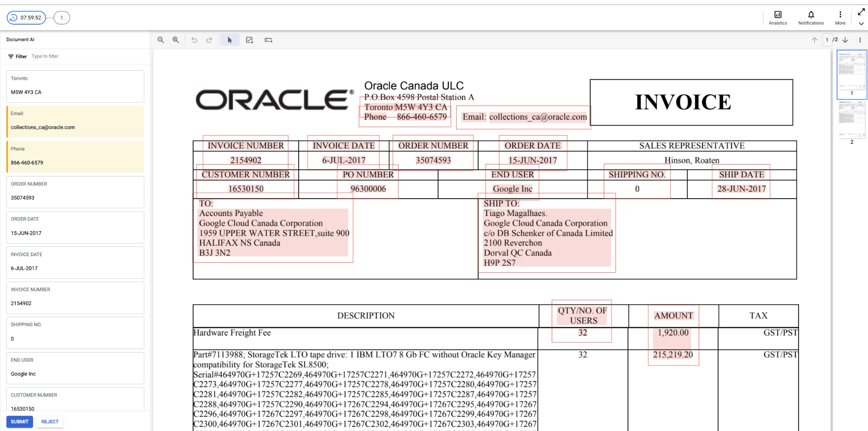Screen dimensions: 868x431
Task: Click the redo arrow icon
Action: point(209,40)
